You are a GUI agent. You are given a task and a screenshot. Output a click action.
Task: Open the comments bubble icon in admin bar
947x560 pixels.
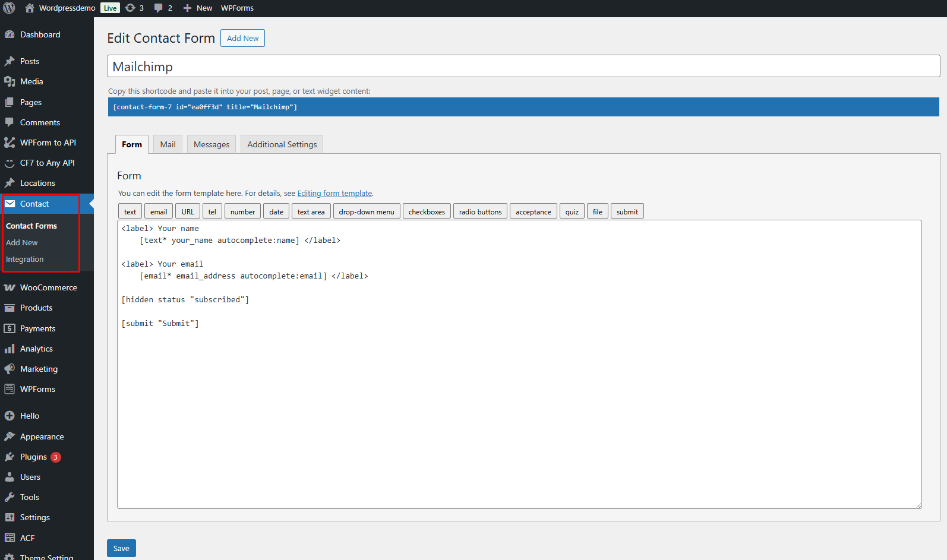click(x=158, y=8)
